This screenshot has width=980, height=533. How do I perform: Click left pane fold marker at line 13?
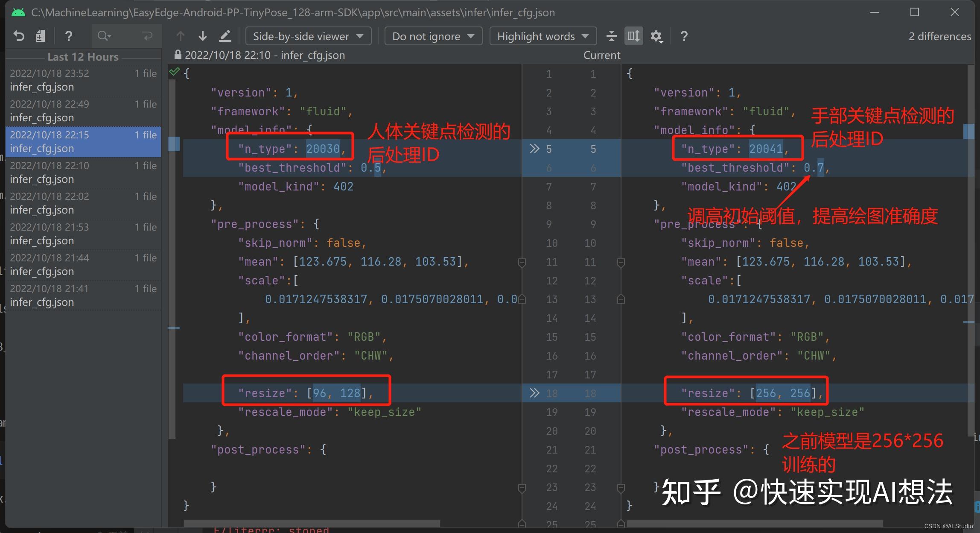[522, 299]
